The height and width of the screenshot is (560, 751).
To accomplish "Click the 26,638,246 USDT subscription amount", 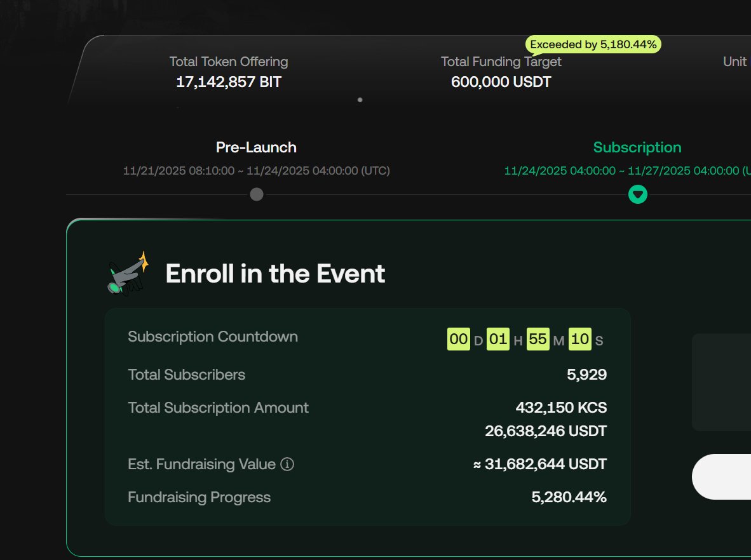I will pos(546,430).
